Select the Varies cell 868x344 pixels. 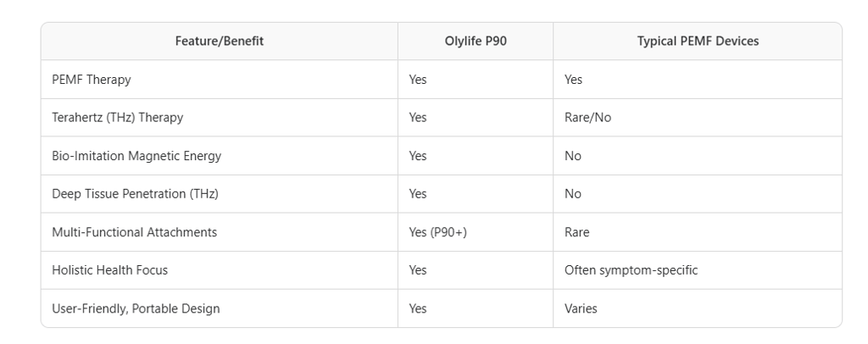[581, 308]
